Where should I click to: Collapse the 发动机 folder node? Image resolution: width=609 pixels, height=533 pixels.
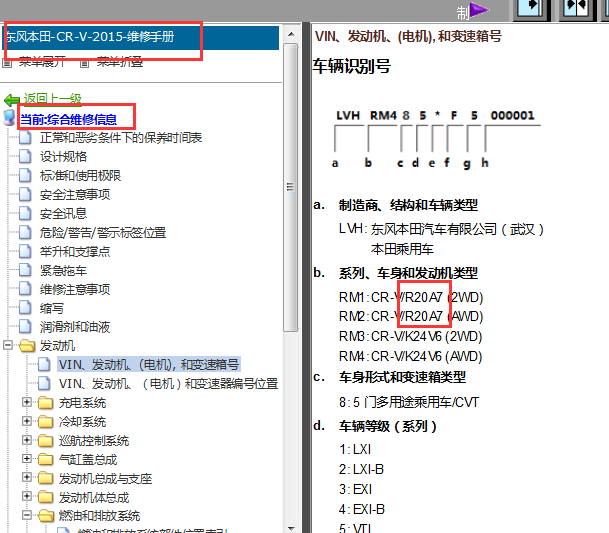(x=8, y=345)
